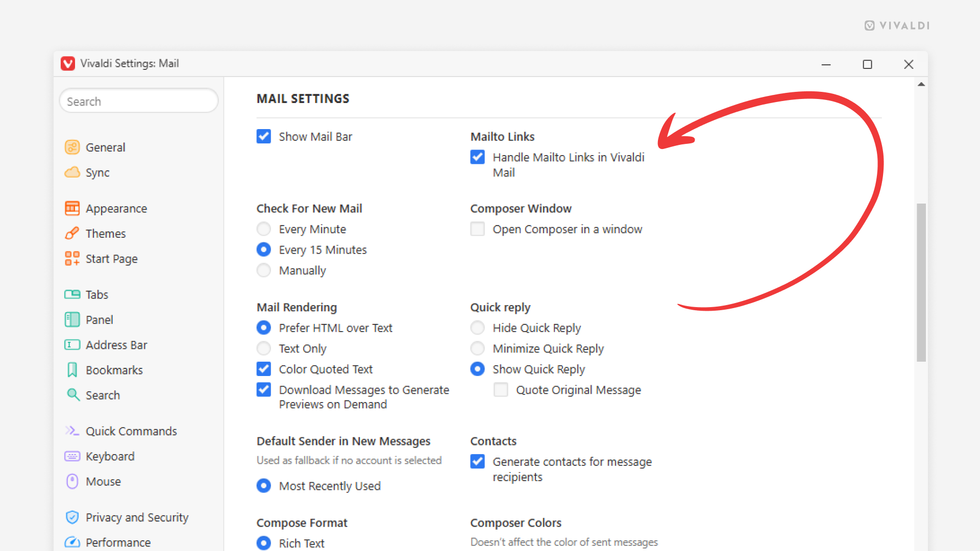Select Hide Quick Reply option
This screenshot has width=980, height=551.
(x=477, y=328)
